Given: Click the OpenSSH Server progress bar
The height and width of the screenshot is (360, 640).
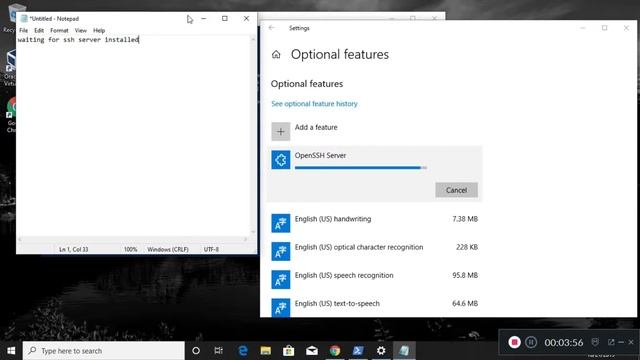Looking at the screenshot, I should pyautogui.click(x=361, y=167).
